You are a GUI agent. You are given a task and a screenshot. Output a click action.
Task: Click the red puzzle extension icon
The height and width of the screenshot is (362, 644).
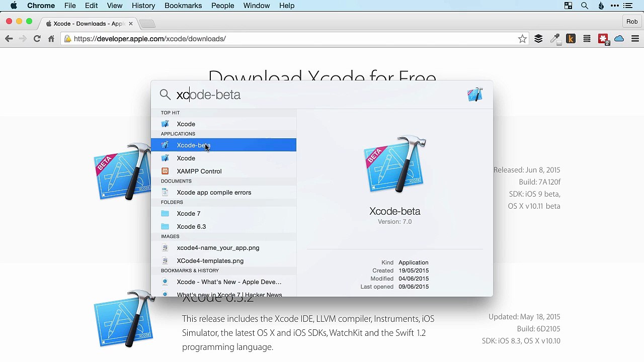pos(603,39)
